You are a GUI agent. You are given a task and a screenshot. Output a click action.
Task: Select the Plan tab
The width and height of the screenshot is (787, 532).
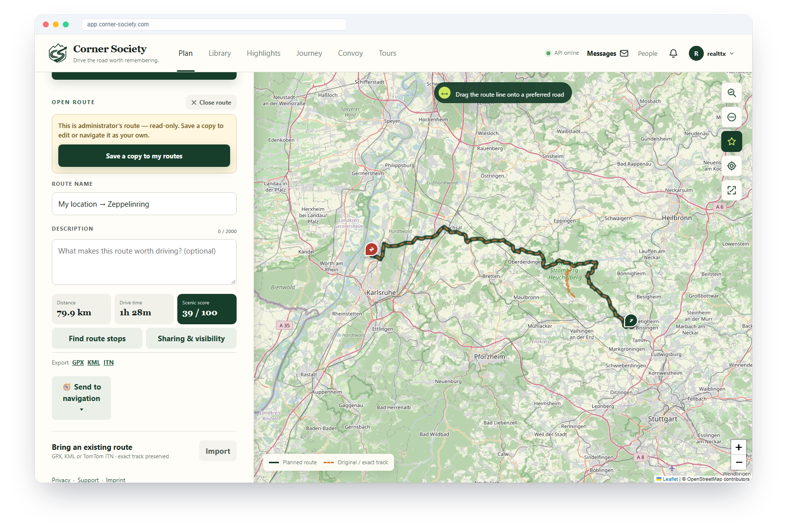click(x=186, y=53)
